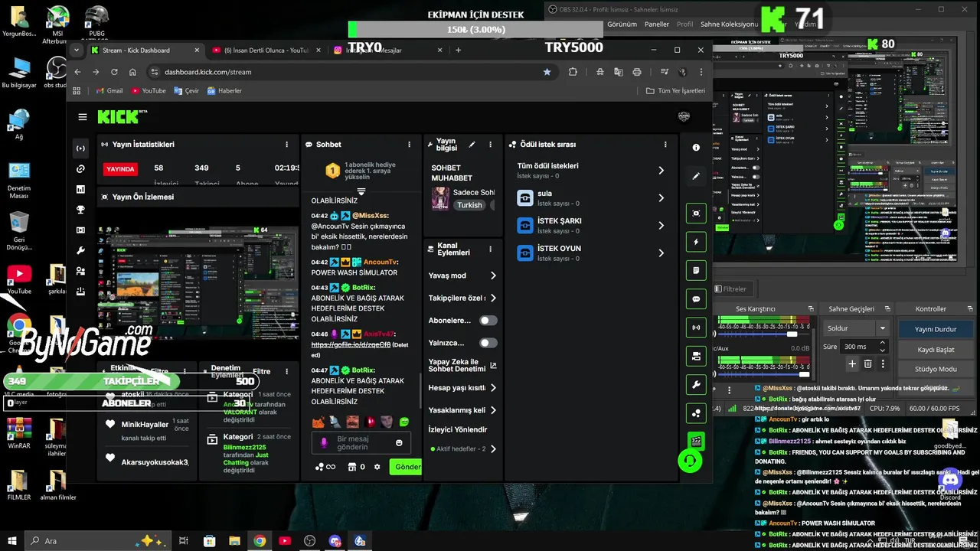Open the Paneller menu in OBS
The image size is (980, 551).
click(657, 24)
